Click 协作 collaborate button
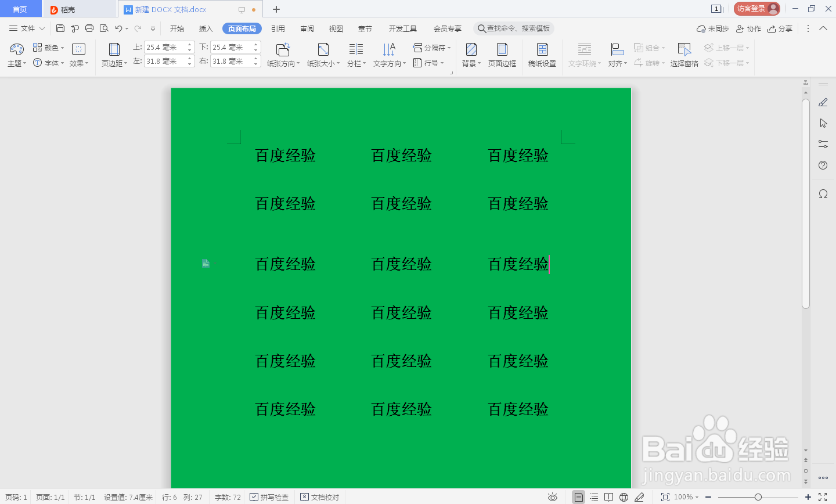Viewport: 836px width, 504px height. (x=748, y=28)
